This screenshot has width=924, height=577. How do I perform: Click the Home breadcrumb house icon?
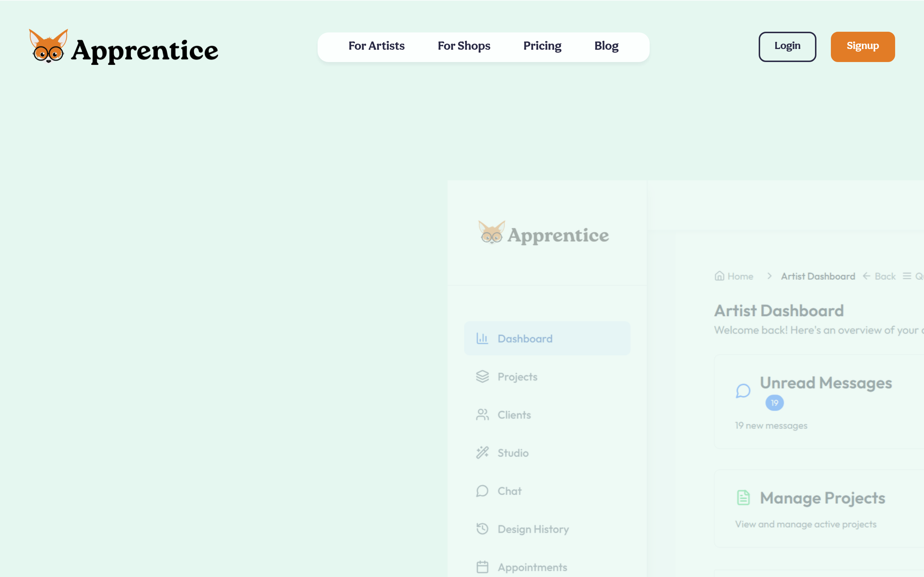[x=719, y=276]
